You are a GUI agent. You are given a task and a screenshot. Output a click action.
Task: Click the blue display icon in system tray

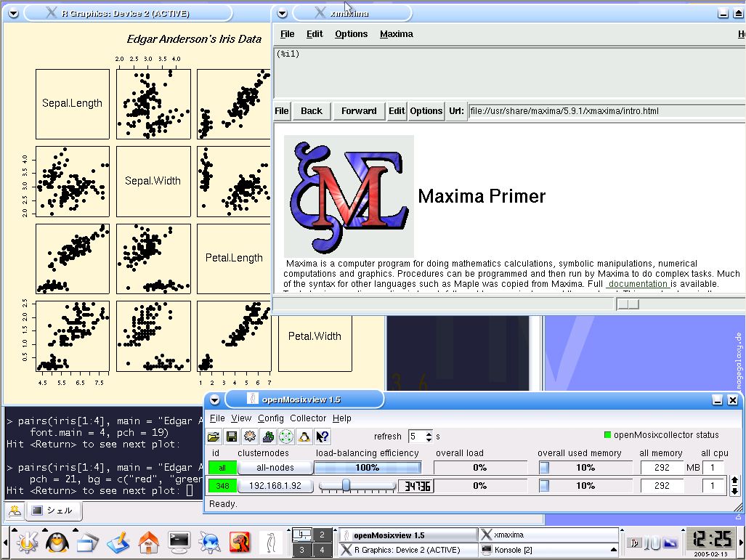pyautogui.click(x=671, y=543)
